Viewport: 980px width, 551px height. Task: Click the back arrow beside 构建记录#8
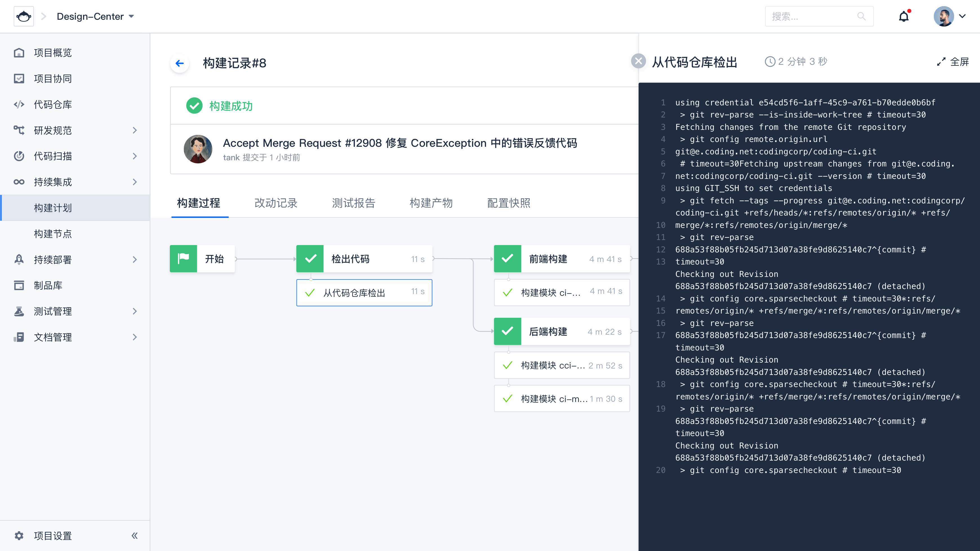coord(180,63)
